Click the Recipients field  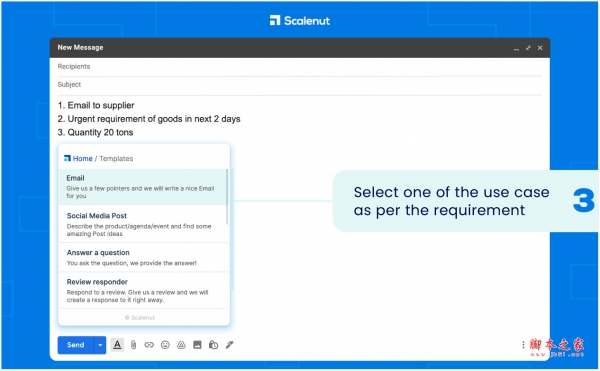point(300,67)
